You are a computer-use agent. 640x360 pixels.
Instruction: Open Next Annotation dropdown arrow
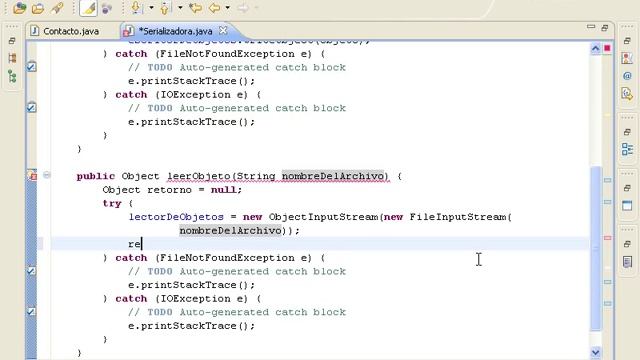(x=151, y=8)
